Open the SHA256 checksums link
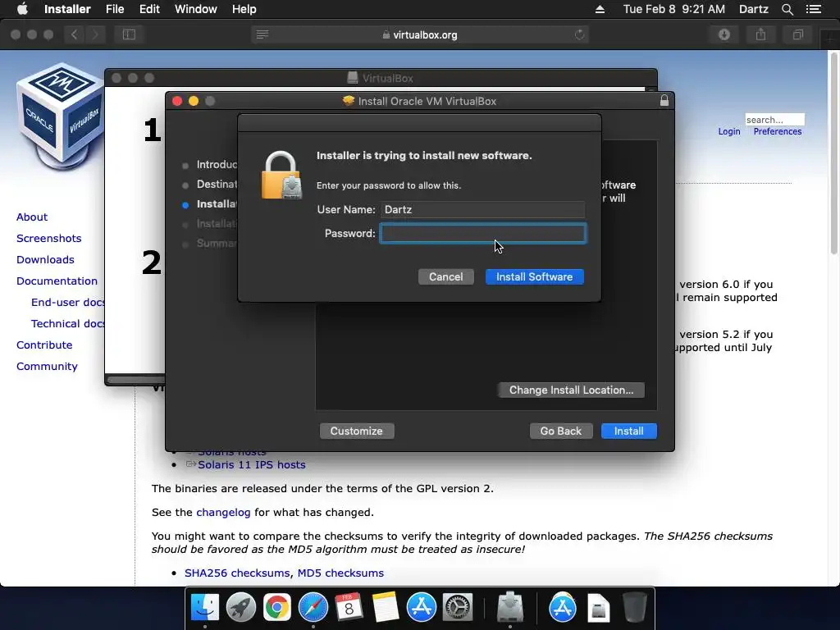This screenshot has width=840, height=630. click(x=237, y=573)
